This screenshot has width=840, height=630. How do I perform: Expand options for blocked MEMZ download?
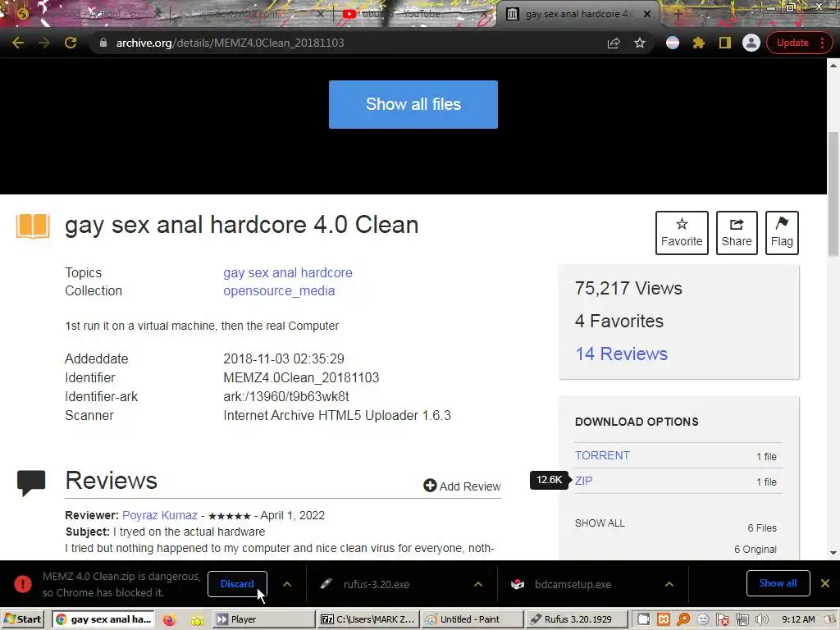pos(287,584)
